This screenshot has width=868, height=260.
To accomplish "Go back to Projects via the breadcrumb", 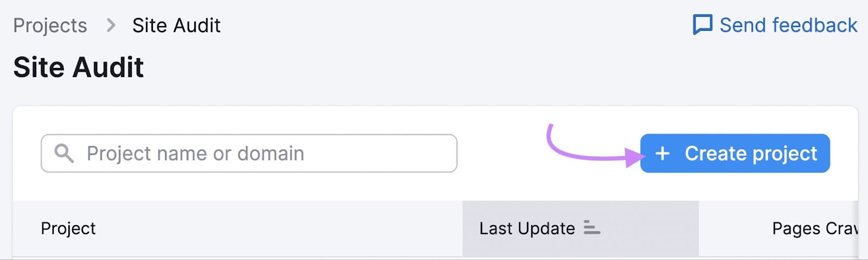I will (x=50, y=26).
